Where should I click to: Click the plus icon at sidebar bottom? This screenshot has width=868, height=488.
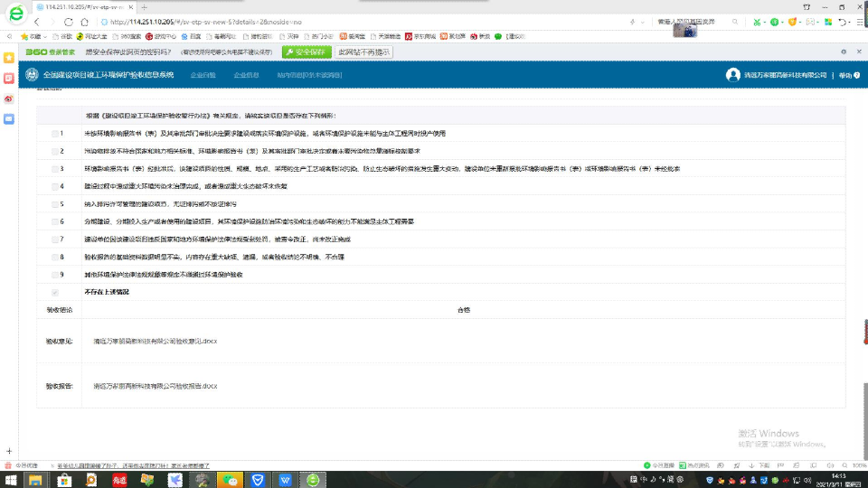coord(9,451)
